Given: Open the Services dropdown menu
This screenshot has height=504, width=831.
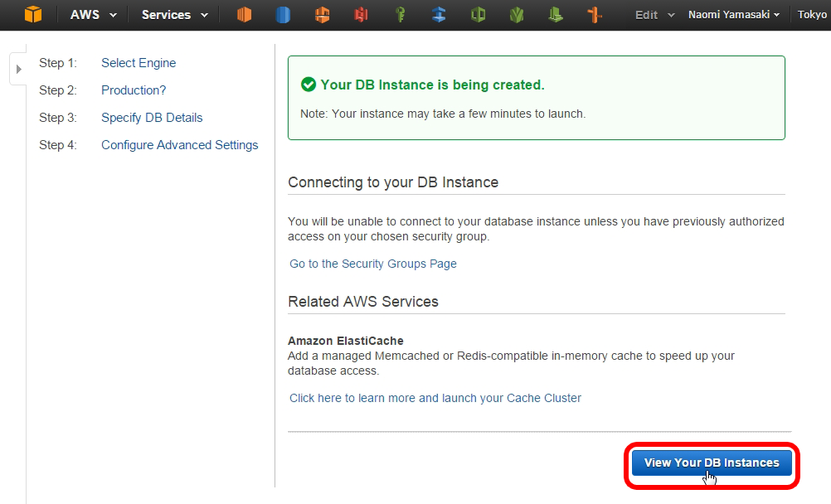Looking at the screenshot, I should click(174, 15).
